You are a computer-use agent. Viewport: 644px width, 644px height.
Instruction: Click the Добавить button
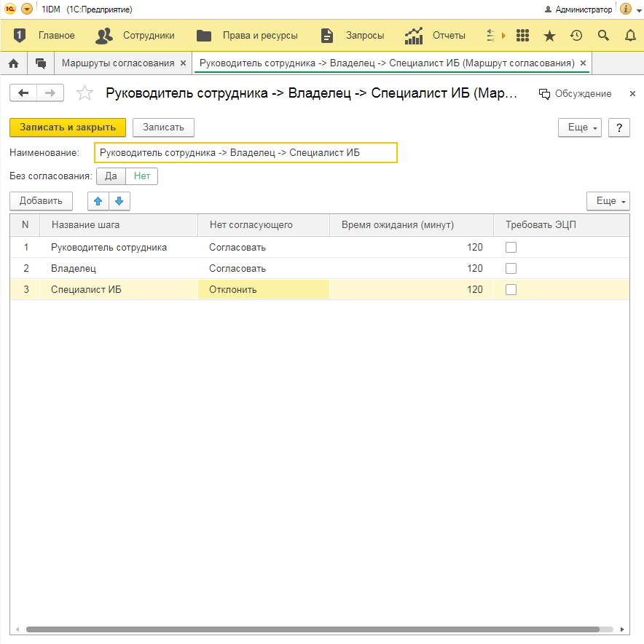point(41,201)
